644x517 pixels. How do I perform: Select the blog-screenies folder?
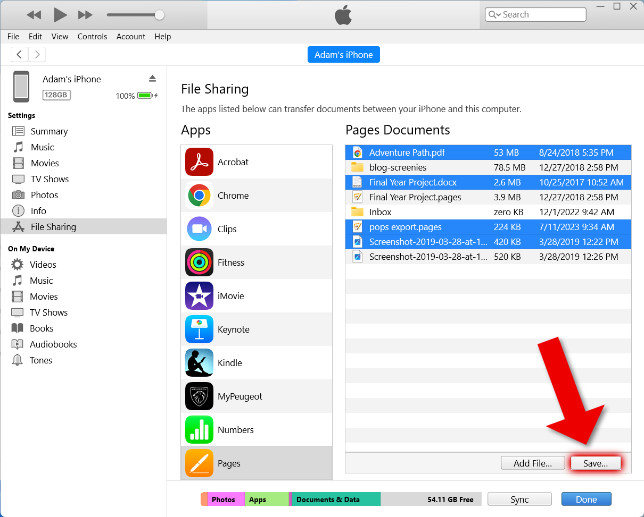[488, 168]
